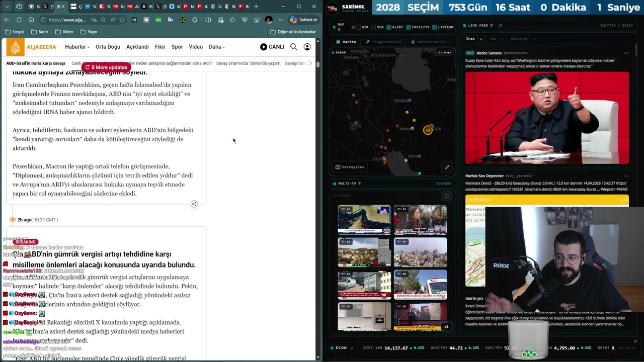This screenshot has height=362, width=644.
Task: Pop out the LIVE FEED panel
Action: [501, 25]
